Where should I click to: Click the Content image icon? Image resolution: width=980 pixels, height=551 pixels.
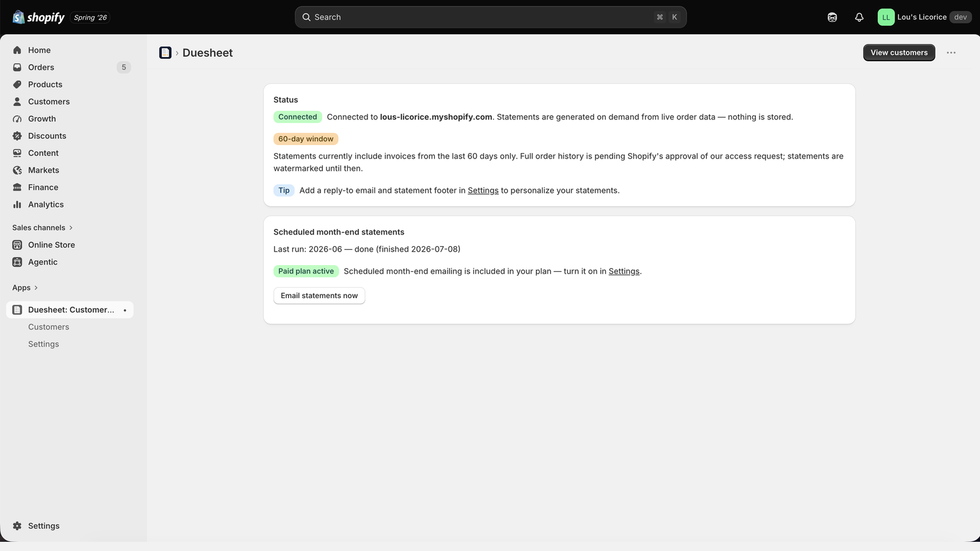click(x=17, y=153)
